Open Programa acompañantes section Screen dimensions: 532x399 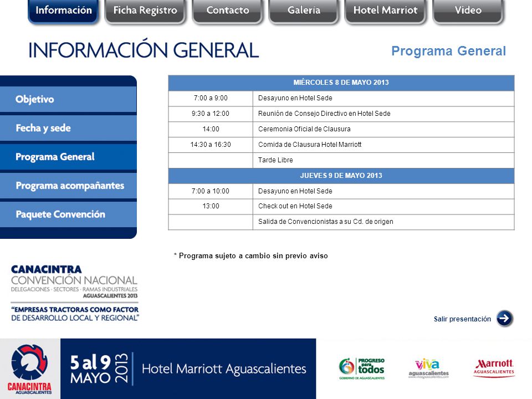tap(68, 186)
